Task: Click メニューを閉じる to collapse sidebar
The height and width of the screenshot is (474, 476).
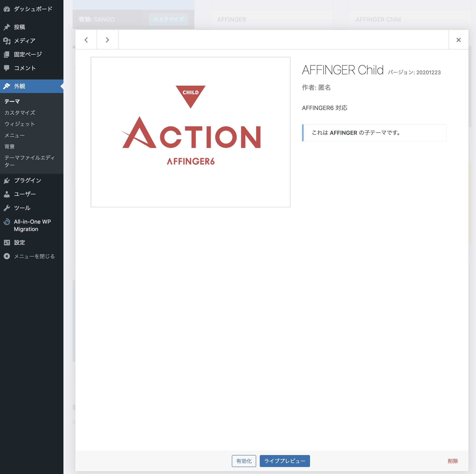Action: click(32, 256)
